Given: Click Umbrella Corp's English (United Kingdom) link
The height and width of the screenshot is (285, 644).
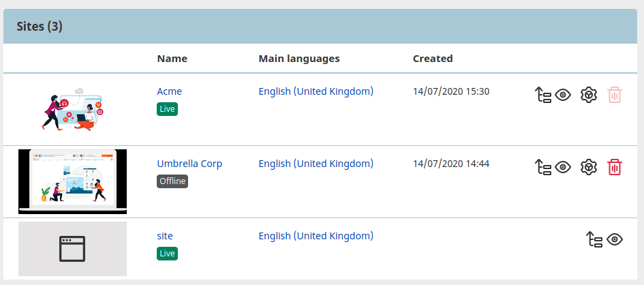Looking at the screenshot, I should coord(316,164).
